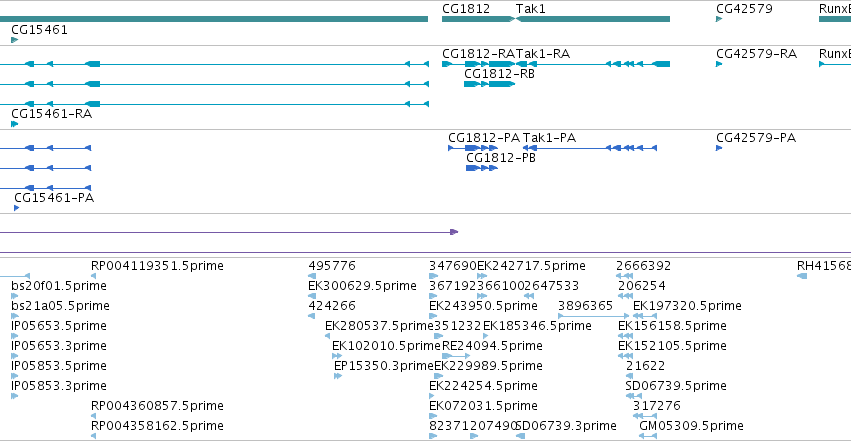Click the Tak1 gene label

[530, 9]
